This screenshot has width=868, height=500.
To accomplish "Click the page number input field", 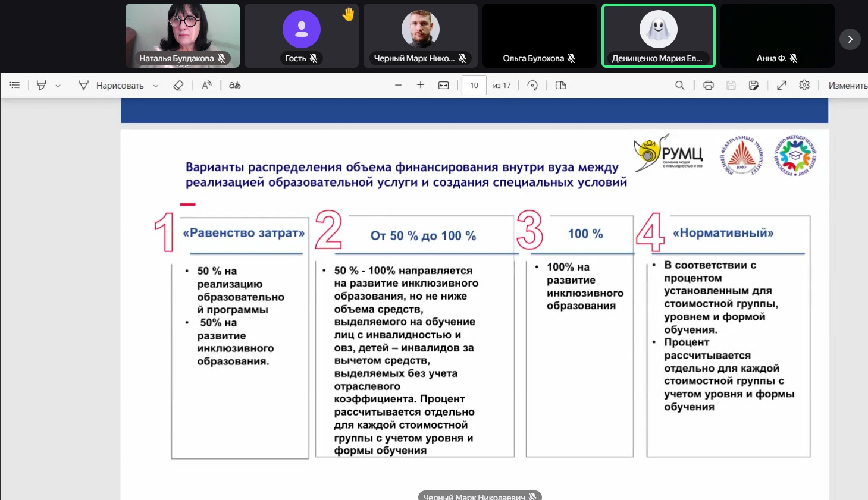I will [x=474, y=86].
